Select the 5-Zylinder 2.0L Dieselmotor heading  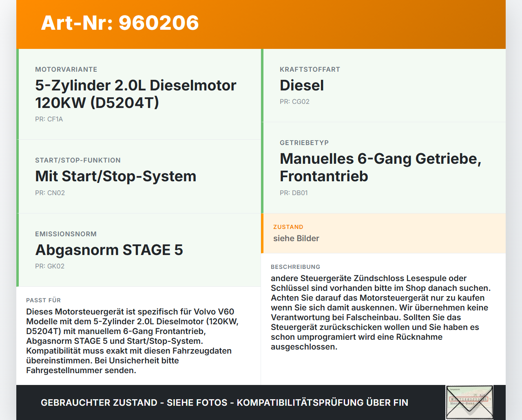click(135, 94)
